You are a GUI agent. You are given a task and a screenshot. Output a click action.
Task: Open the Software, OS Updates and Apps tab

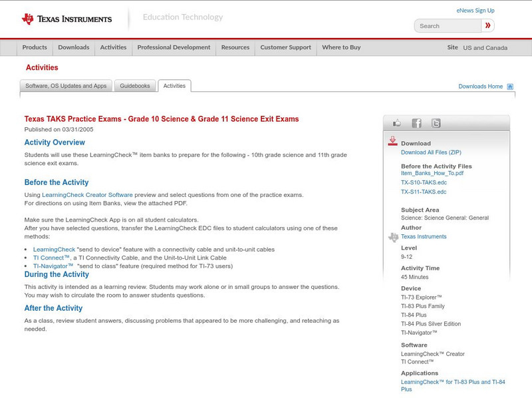click(x=68, y=85)
